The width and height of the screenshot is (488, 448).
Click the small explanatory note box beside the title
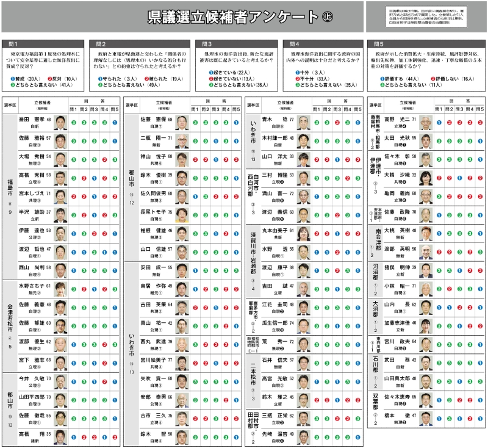click(x=426, y=17)
